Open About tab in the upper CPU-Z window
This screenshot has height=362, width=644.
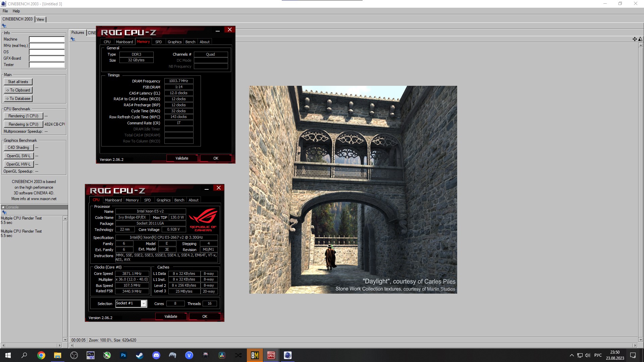click(205, 42)
